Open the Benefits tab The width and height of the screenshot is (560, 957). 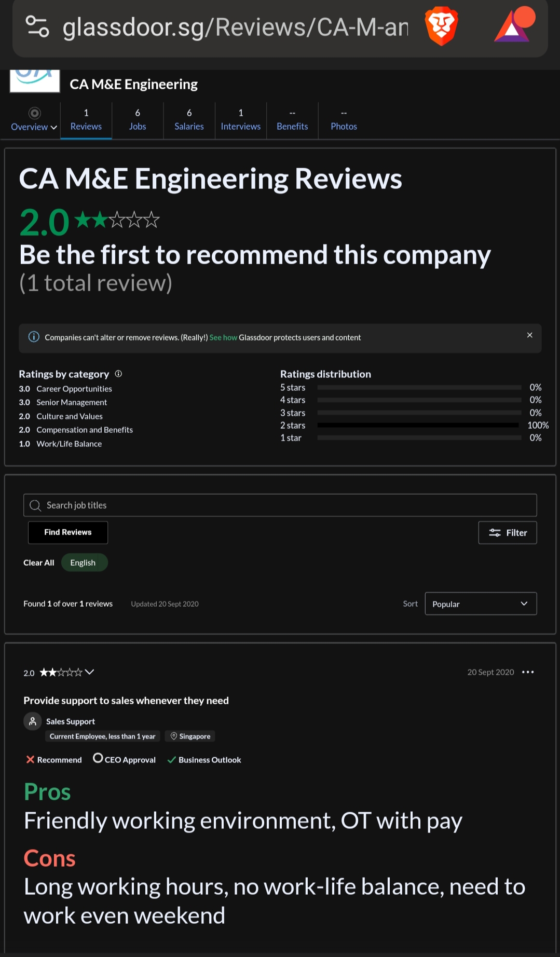point(292,120)
